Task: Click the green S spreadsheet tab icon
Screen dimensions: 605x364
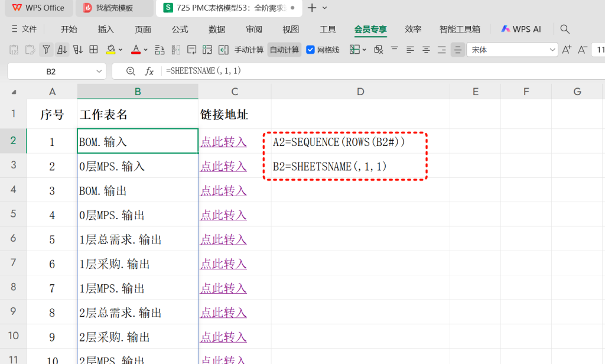Action: pyautogui.click(x=168, y=8)
